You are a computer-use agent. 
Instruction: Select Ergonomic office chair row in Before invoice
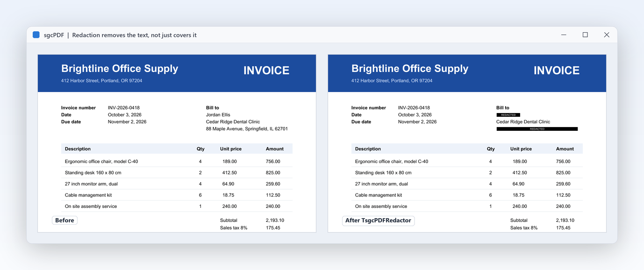tap(177, 161)
